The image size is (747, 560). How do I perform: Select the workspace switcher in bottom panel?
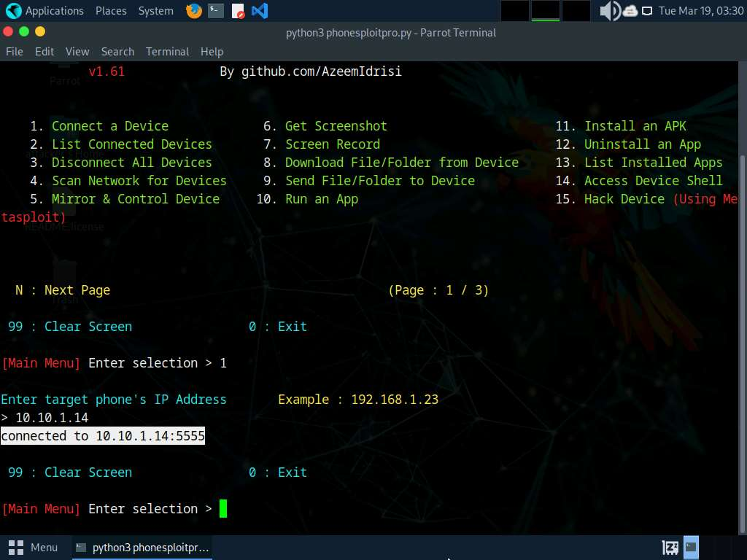pyautogui.click(x=691, y=547)
